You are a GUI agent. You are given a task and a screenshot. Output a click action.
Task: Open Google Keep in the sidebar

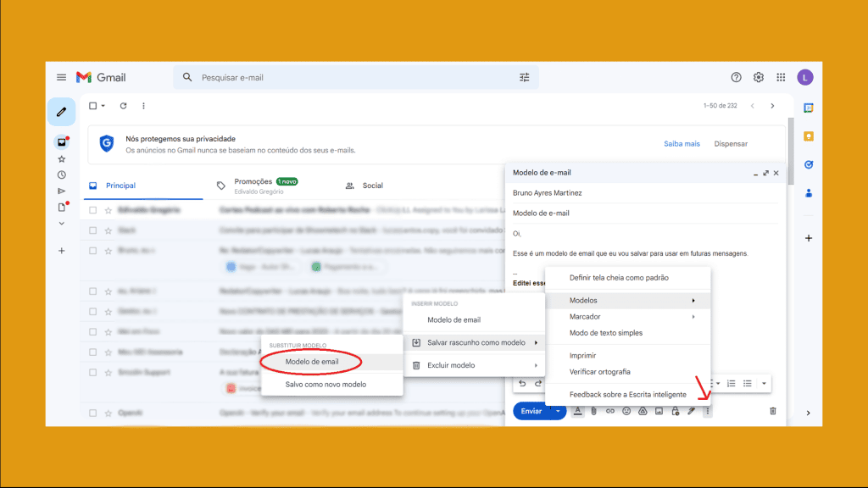(x=807, y=135)
